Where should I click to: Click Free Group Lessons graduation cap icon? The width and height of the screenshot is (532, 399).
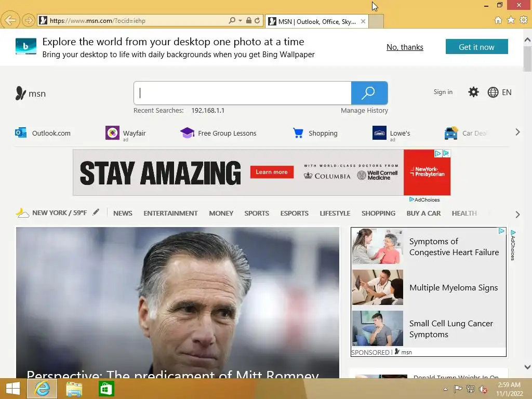pos(187,132)
